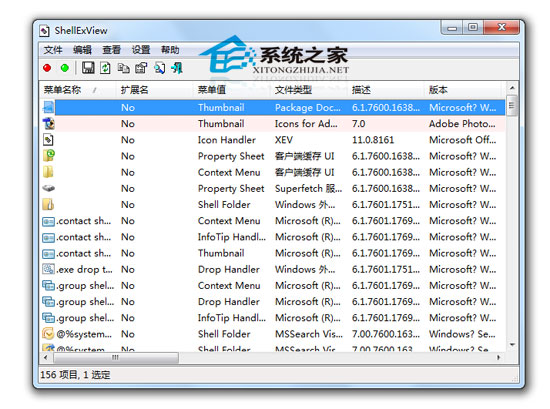The height and width of the screenshot is (409, 550).
Task: Open the 帮助 menu
Action: pos(170,50)
